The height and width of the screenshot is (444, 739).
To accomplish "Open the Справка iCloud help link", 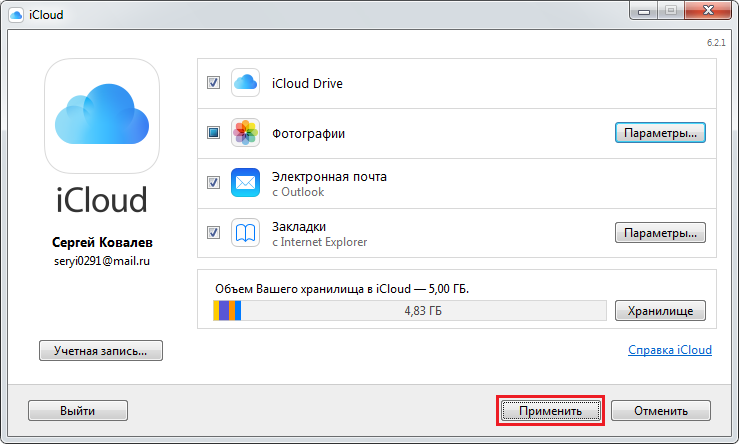I will click(670, 350).
